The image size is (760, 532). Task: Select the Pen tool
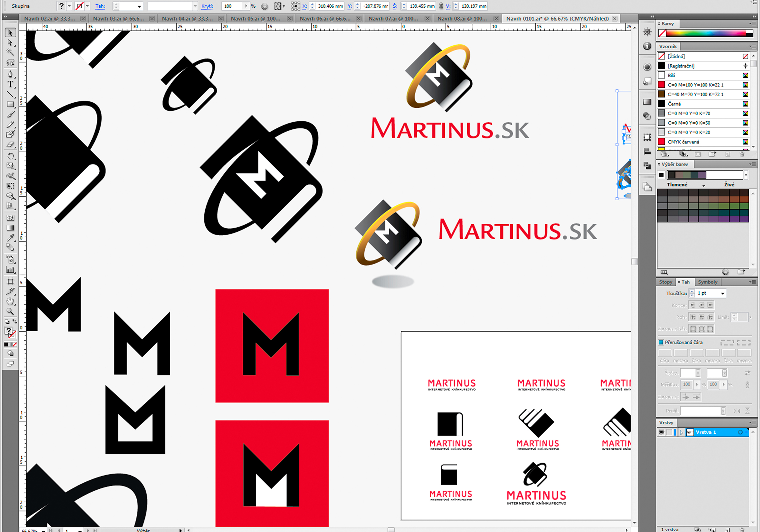[x=10, y=74]
